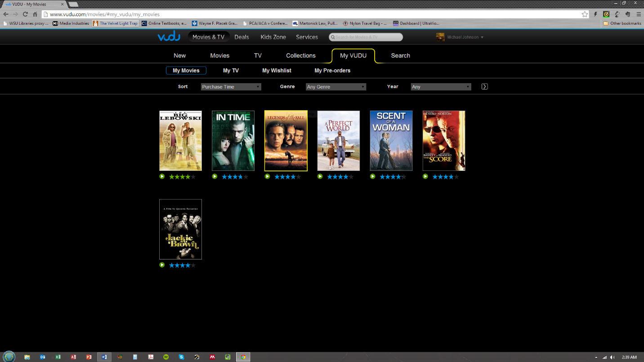
Task: Go back with the browser back arrow
Action: tap(6, 14)
